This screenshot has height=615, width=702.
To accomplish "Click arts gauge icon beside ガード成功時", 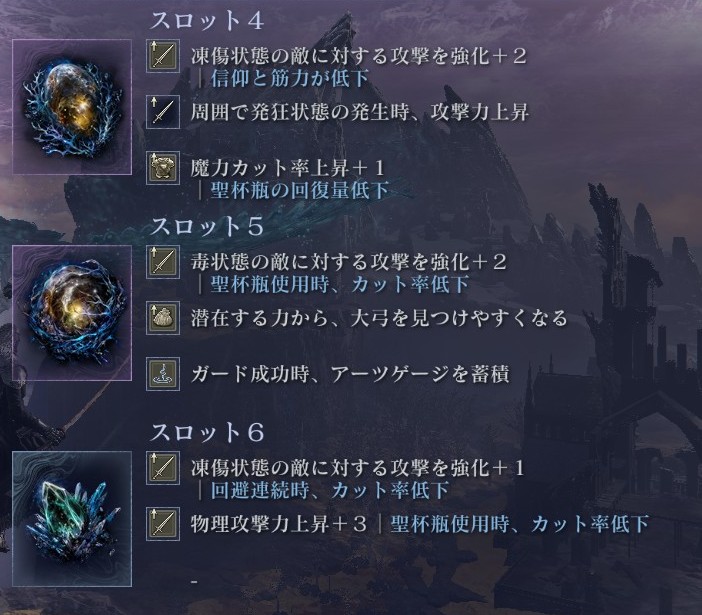I will (x=163, y=374).
